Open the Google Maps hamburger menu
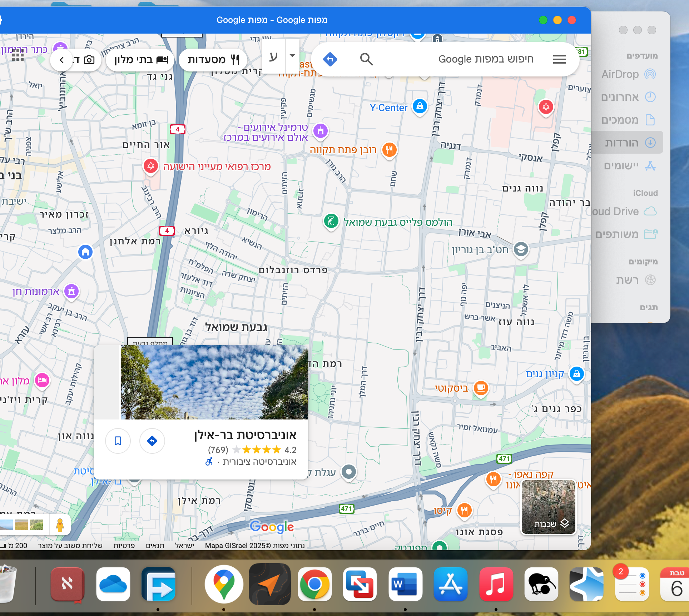 pyautogui.click(x=559, y=59)
